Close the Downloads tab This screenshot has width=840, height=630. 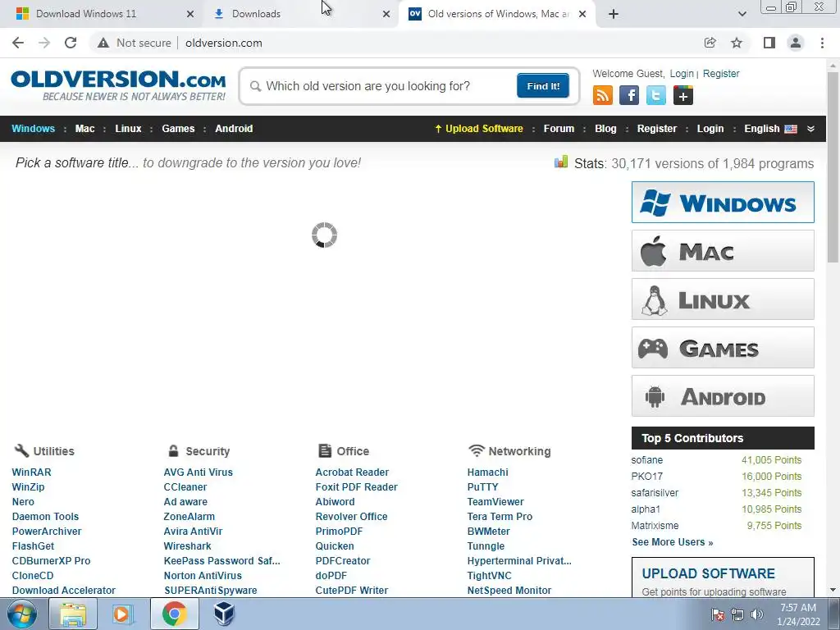tap(386, 14)
